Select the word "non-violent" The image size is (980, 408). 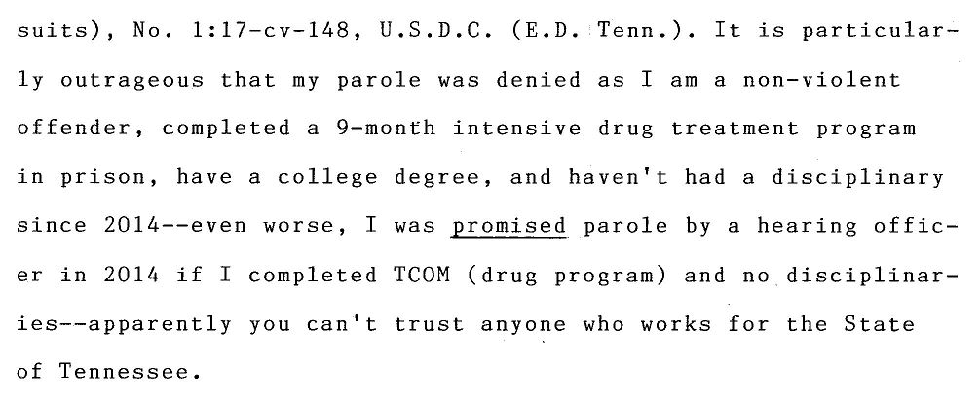point(821,79)
